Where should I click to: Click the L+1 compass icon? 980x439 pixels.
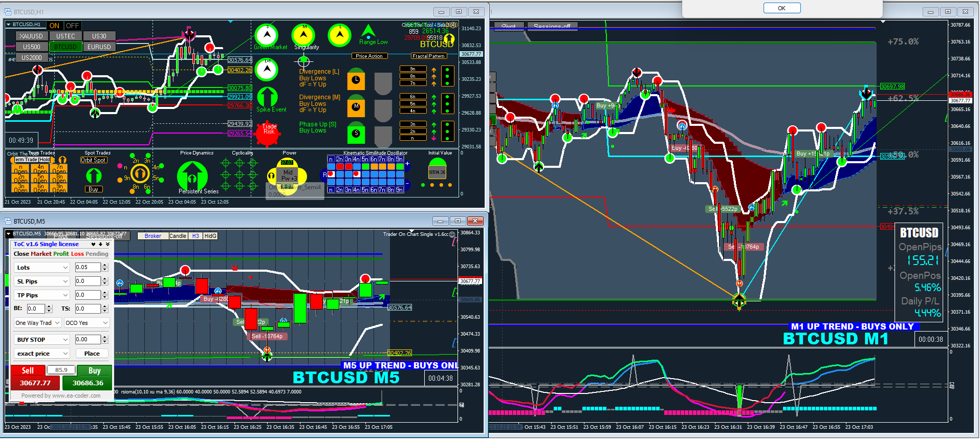click(x=266, y=70)
